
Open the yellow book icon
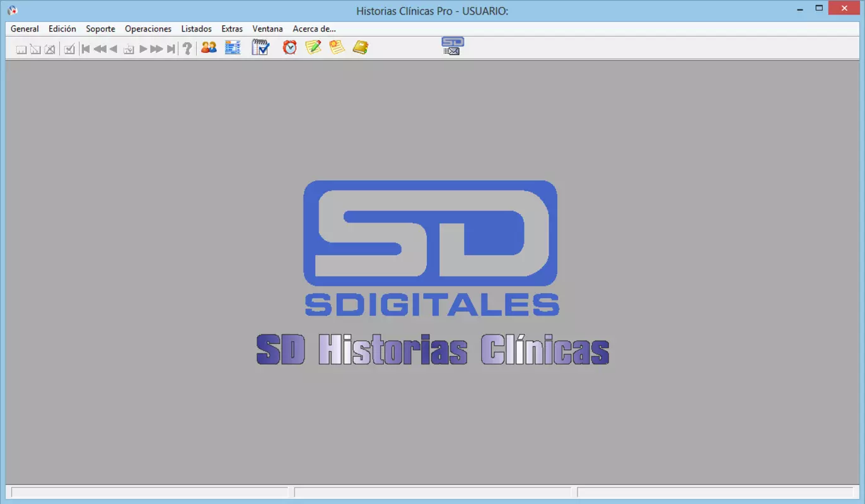tap(360, 47)
